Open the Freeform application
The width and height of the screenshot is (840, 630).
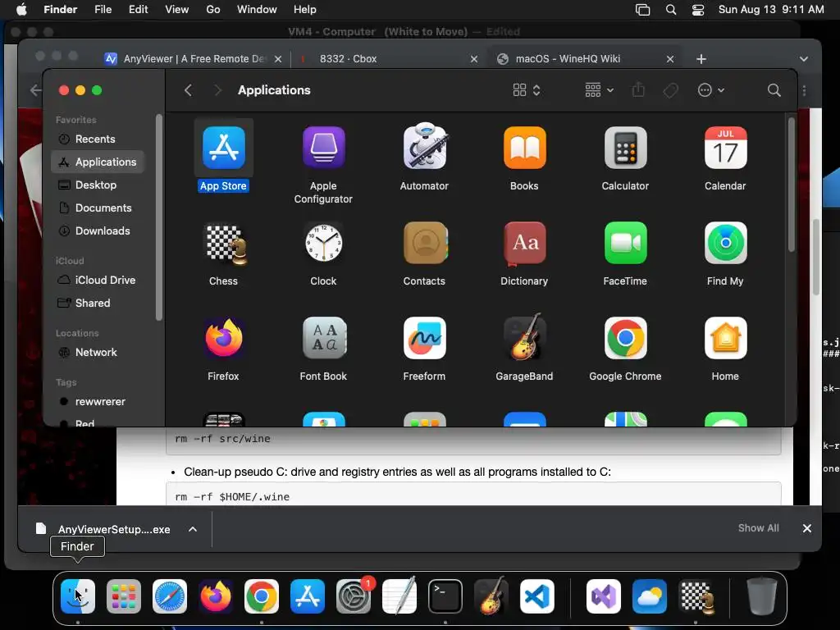point(424,338)
